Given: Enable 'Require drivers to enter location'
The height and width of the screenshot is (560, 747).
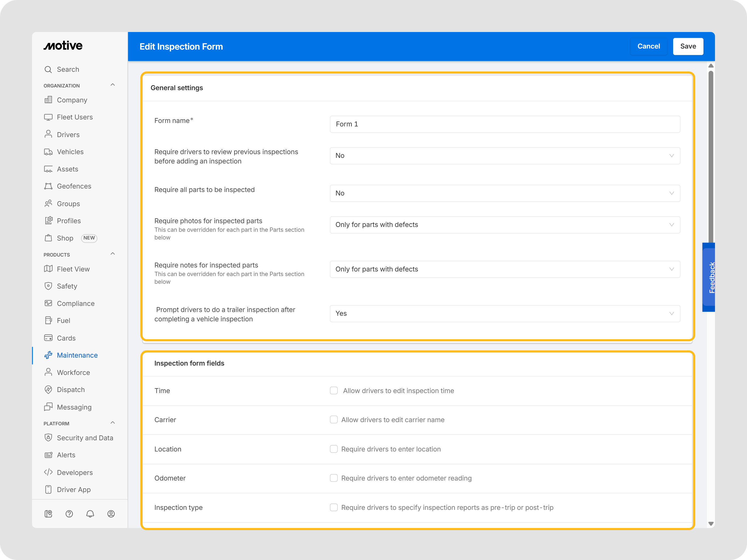Looking at the screenshot, I should click(334, 449).
